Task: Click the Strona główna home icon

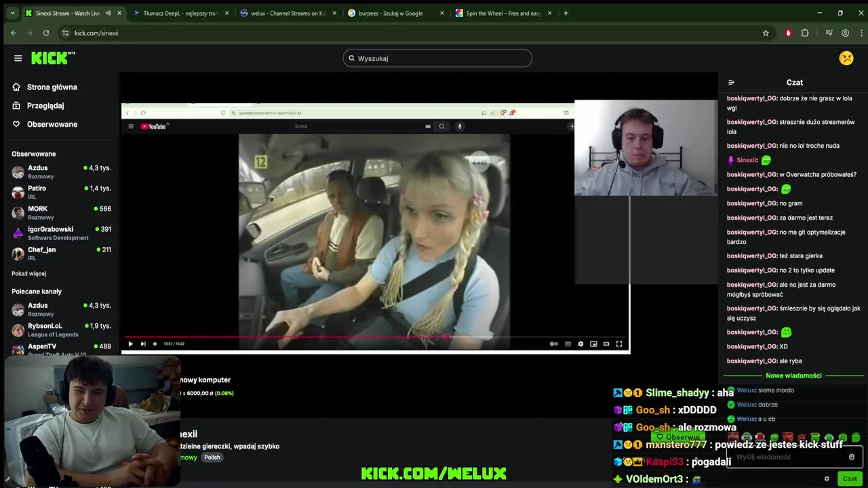Action: [16, 87]
